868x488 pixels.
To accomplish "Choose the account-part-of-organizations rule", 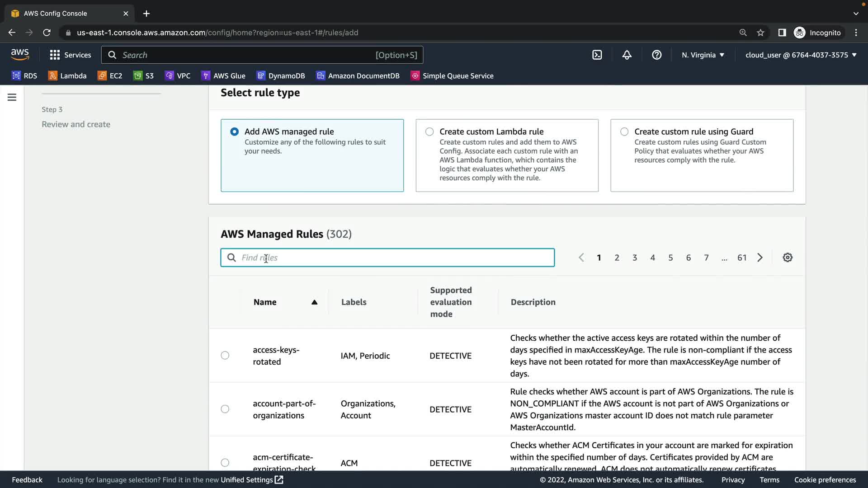I will (225, 409).
